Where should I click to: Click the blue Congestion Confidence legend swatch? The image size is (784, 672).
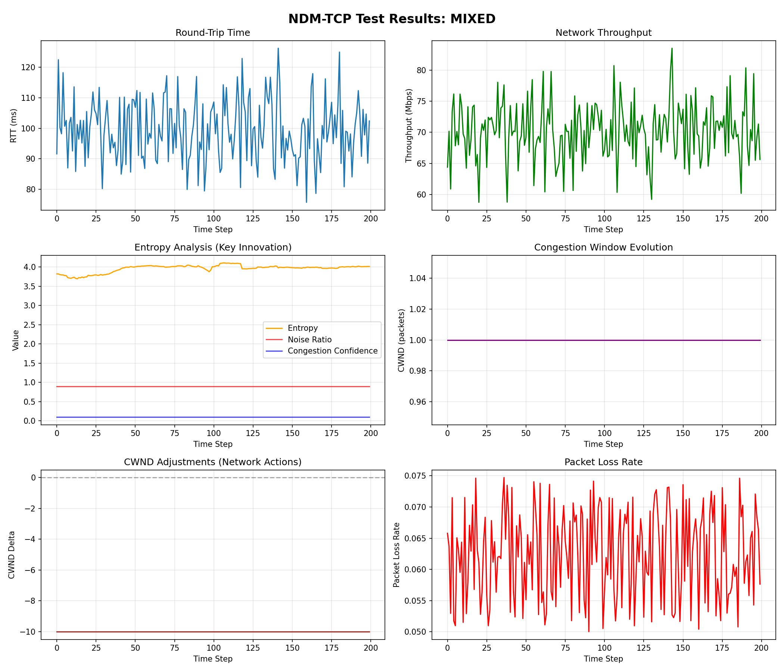(274, 351)
